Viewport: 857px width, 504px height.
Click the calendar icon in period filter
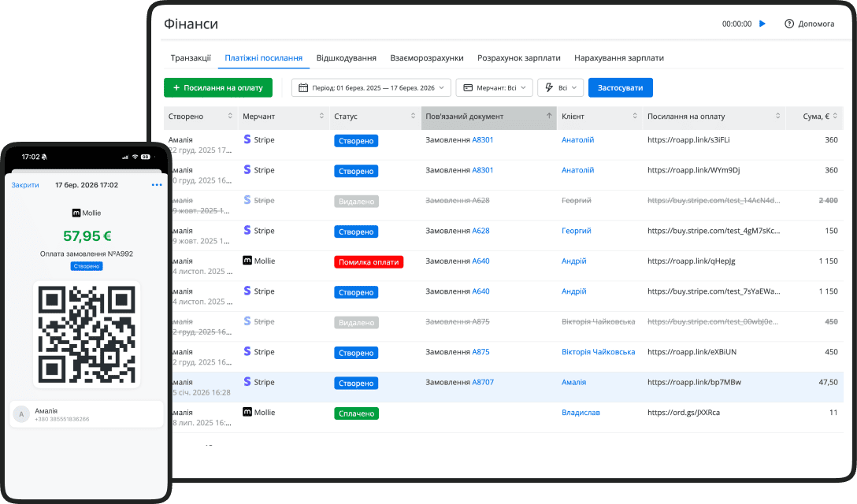click(x=303, y=88)
